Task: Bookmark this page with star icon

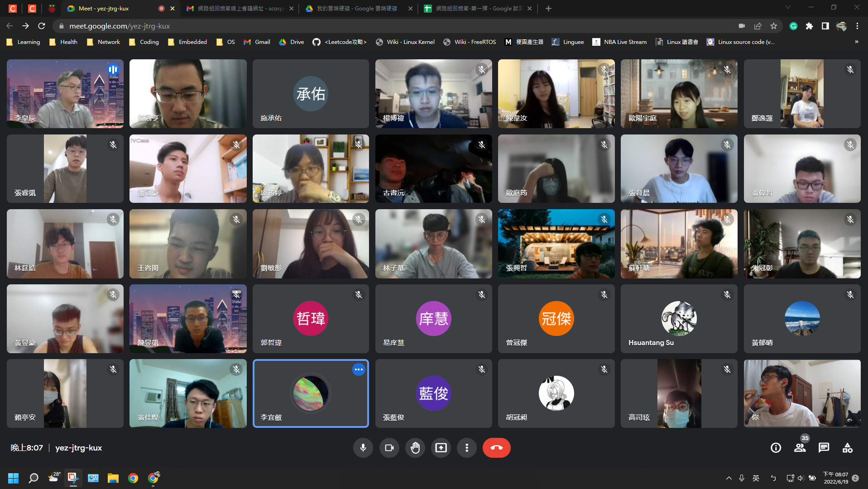Action: point(774,26)
